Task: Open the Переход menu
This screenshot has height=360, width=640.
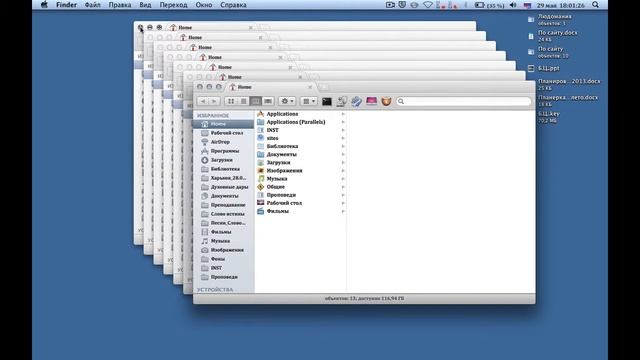Action: pos(173,5)
